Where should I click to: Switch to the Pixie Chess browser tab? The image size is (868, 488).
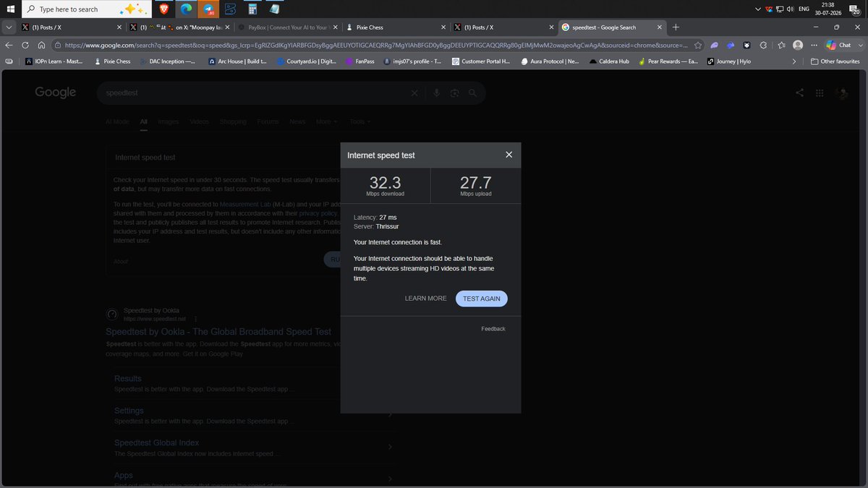[396, 27]
